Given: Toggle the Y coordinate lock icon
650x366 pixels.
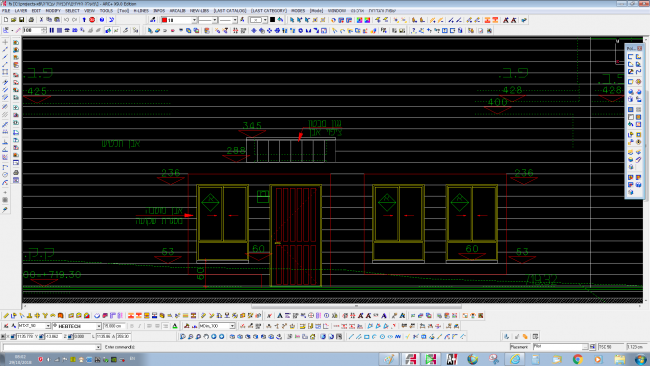Looking at the screenshot, I should click(x=42, y=337).
